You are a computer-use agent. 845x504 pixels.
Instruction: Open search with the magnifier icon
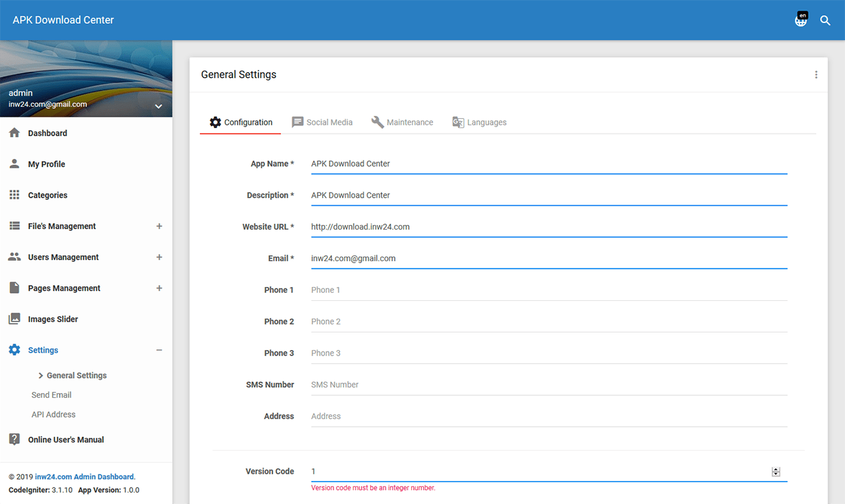click(x=825, y=20)
